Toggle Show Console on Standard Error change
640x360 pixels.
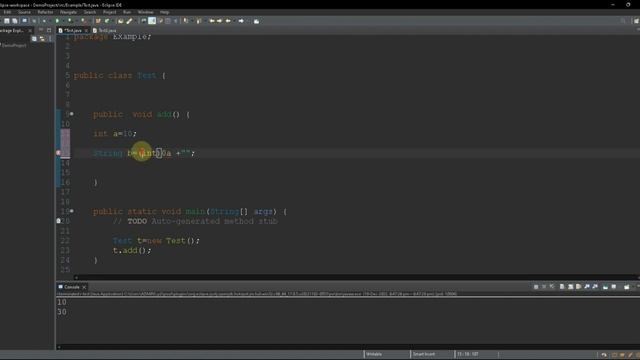pos(595,287)
